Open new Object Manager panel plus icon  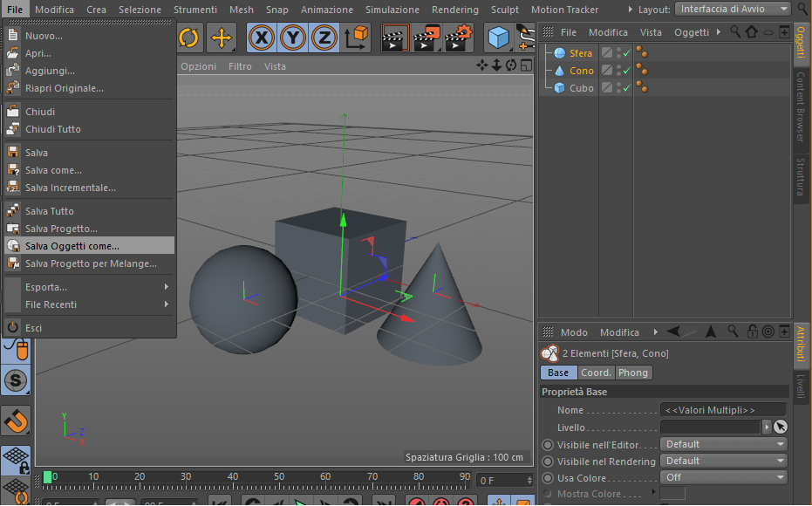785,32
